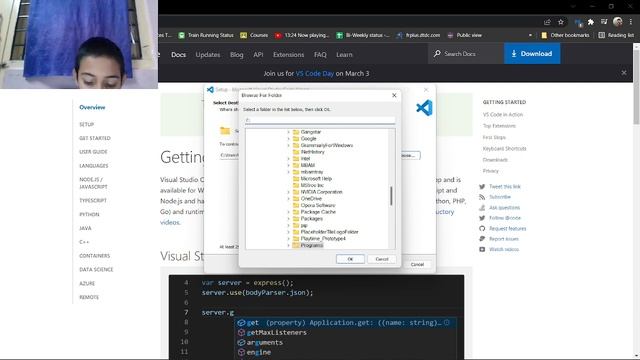Open VS Code in Action link
The width and height of the screenshot is (640, 360).
coord(503,115)
